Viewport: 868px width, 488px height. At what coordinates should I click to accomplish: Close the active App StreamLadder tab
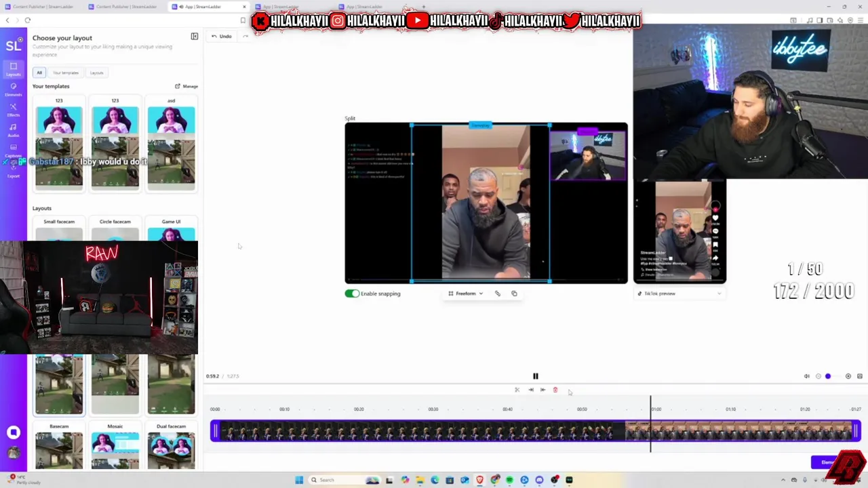[244, 7]
